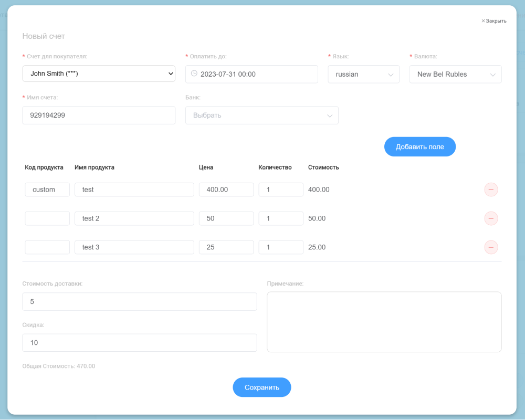Click the 'Добавить поле' button

[x=419, y=147]
